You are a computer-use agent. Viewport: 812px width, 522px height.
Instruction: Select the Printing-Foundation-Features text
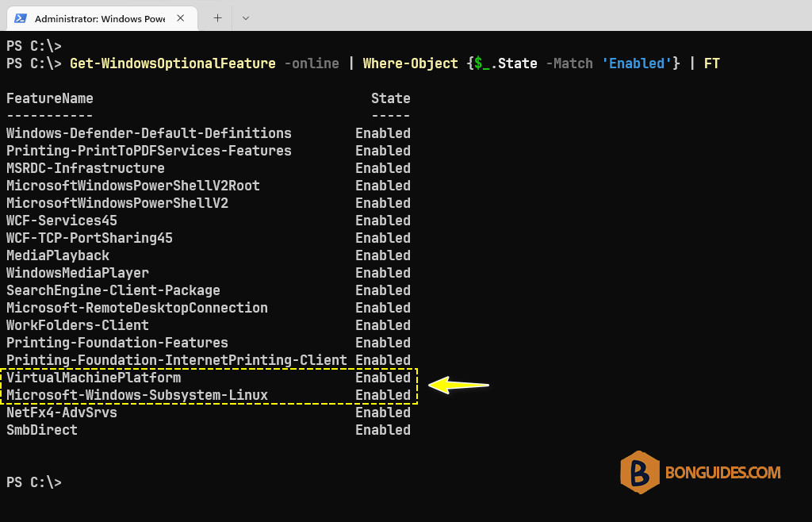point(117,343)
